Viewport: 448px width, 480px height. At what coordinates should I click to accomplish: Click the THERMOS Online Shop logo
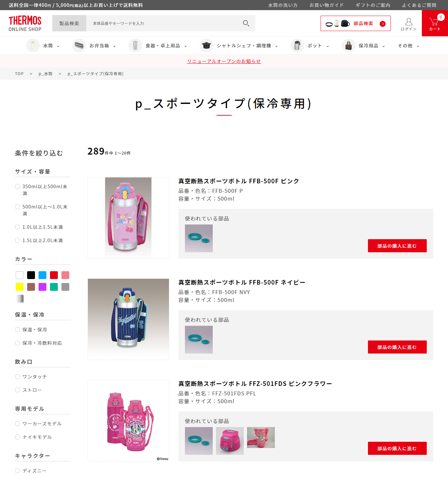point(25,24)
